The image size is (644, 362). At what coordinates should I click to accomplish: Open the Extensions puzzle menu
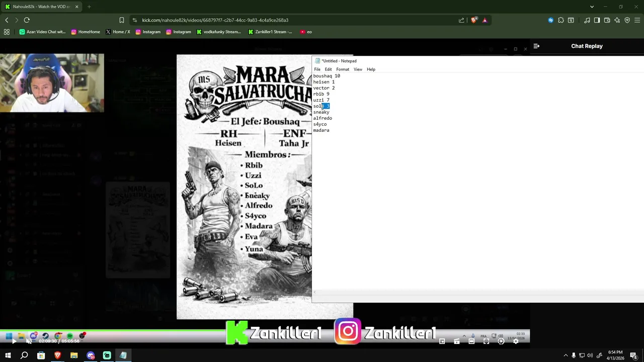click(561, 20)
